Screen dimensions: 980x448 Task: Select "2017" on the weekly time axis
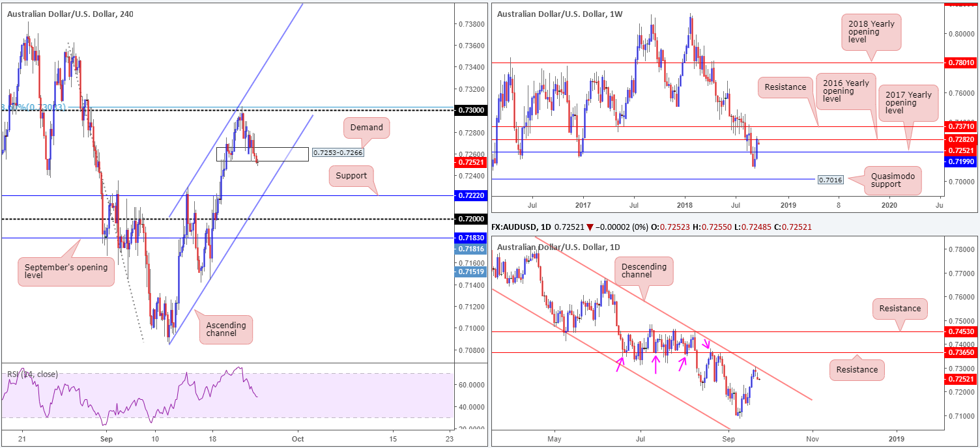click(583, 204)
